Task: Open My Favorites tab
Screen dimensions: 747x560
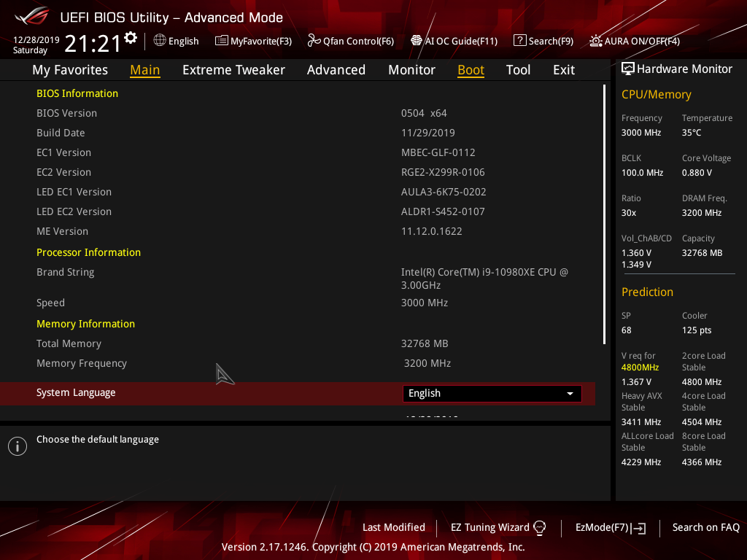Action: 70,70
